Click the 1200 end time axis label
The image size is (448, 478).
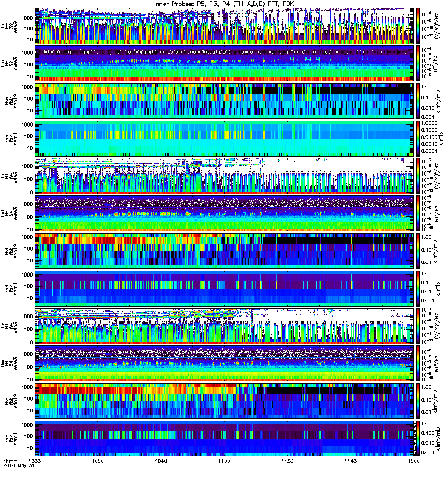click(413, 461)
